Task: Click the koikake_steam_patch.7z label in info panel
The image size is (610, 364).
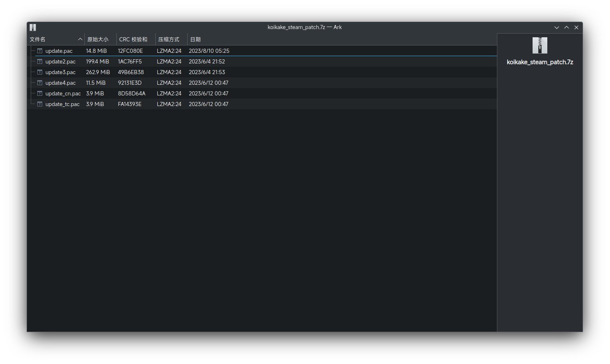Action: tap(540, 62)
